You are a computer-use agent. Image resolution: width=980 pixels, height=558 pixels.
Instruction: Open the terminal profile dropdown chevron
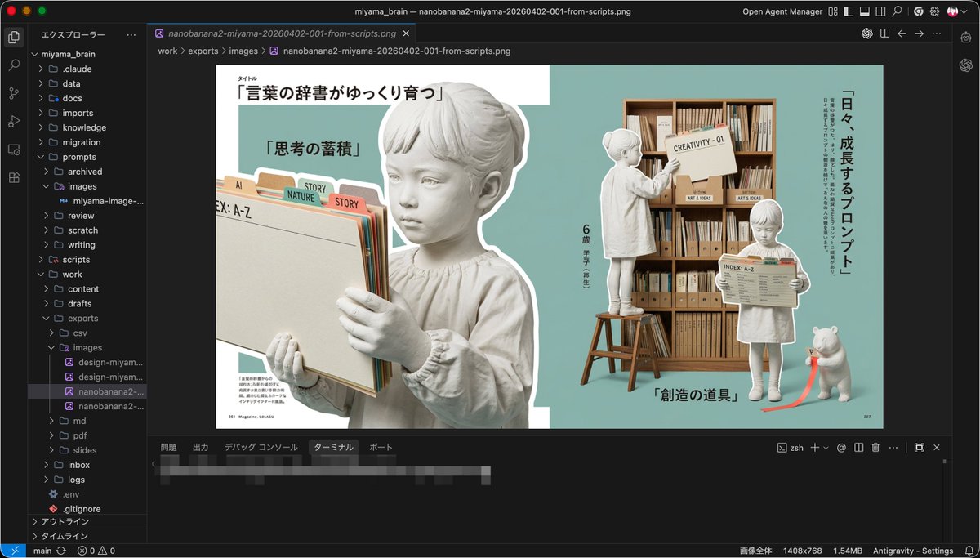tap(826, 447)
